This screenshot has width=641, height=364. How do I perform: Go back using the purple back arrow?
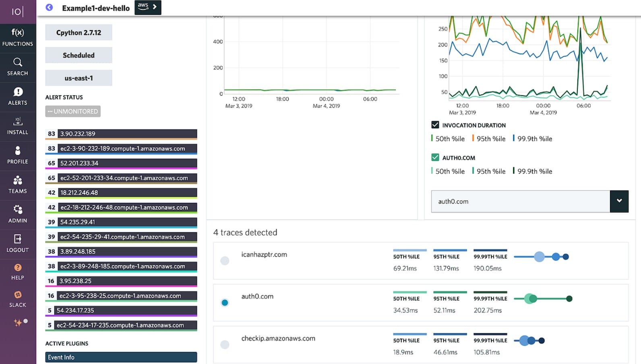[x=49, y=7]
